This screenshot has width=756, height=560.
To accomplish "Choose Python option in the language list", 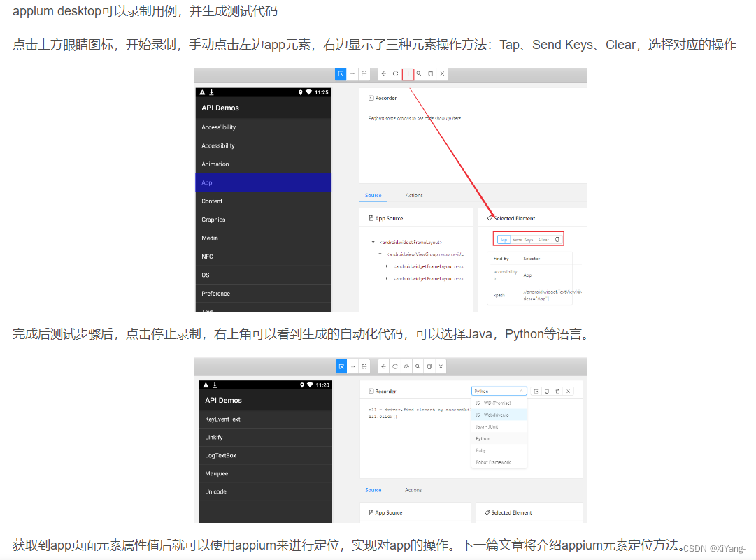I will point(499,438).
